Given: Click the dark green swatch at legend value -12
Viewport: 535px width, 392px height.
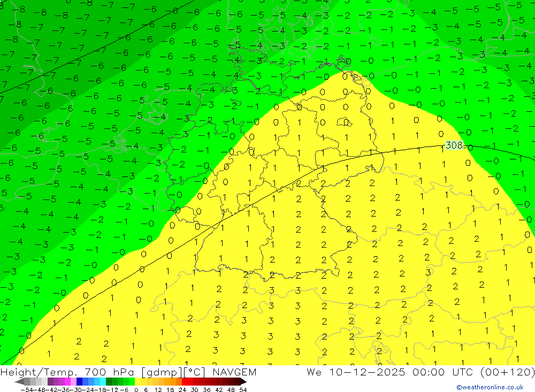Looking at the screenshot, I should pyautogui.click(x=109, y=382).
